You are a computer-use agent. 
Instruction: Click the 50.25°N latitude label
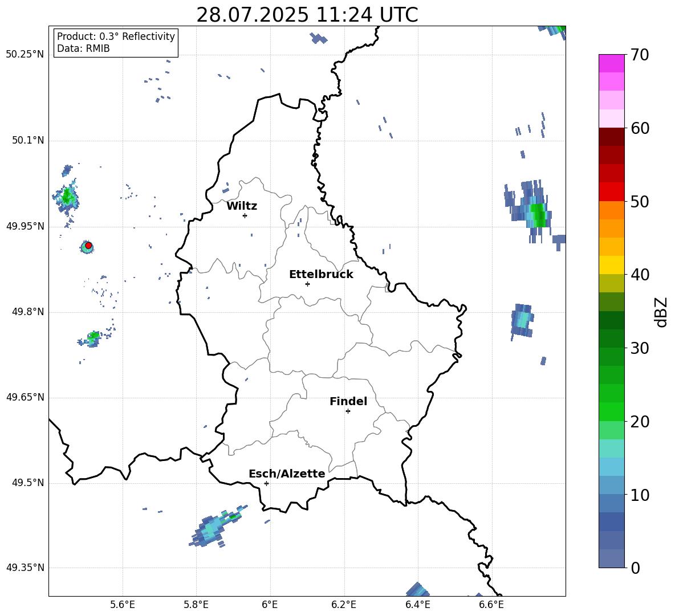(x=25, y=55)
